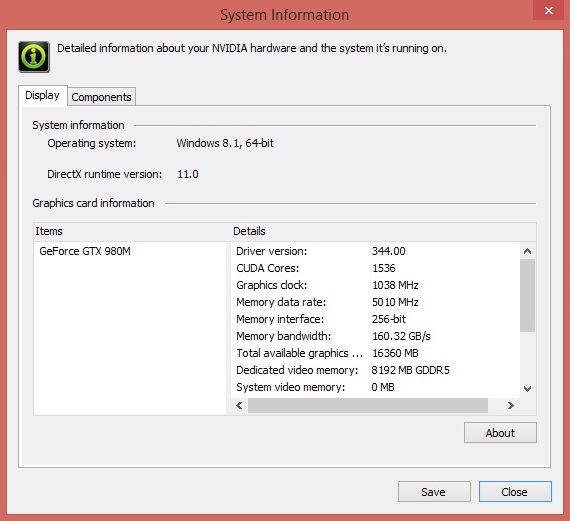Click the horizontal scroll-right arrow
Image resolution: width=570 pixels, height=521 pixels.
pos(511,405)
